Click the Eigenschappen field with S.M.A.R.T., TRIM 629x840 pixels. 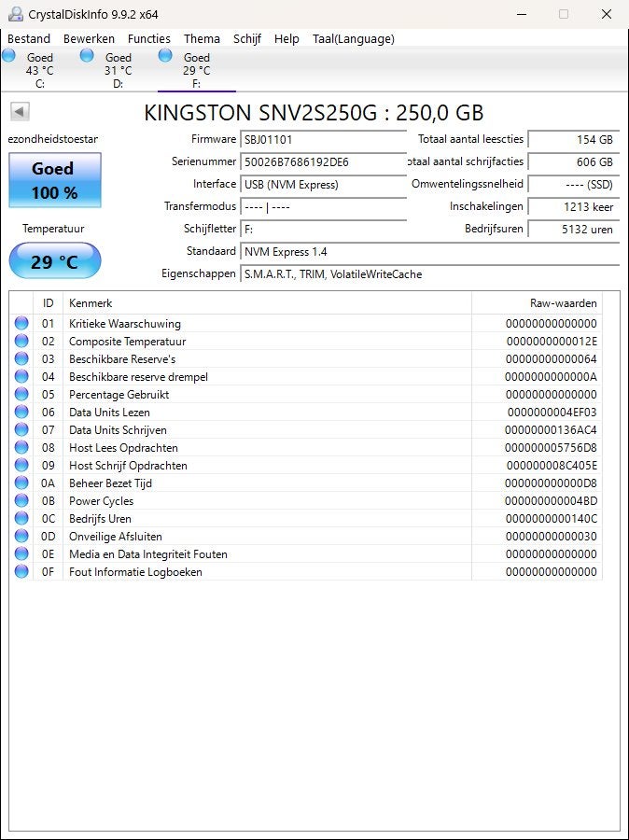click(x=429, y=274)
